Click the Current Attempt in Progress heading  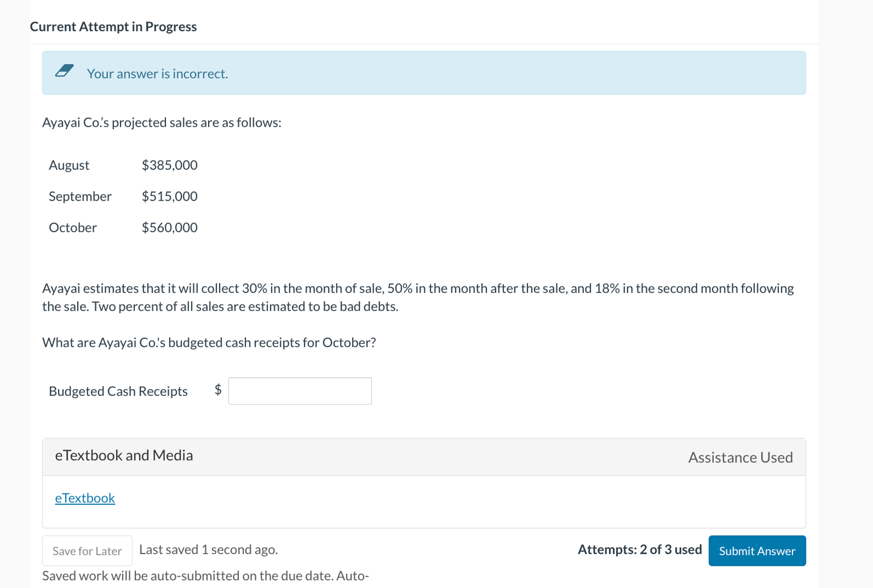[x=113, y=26]
